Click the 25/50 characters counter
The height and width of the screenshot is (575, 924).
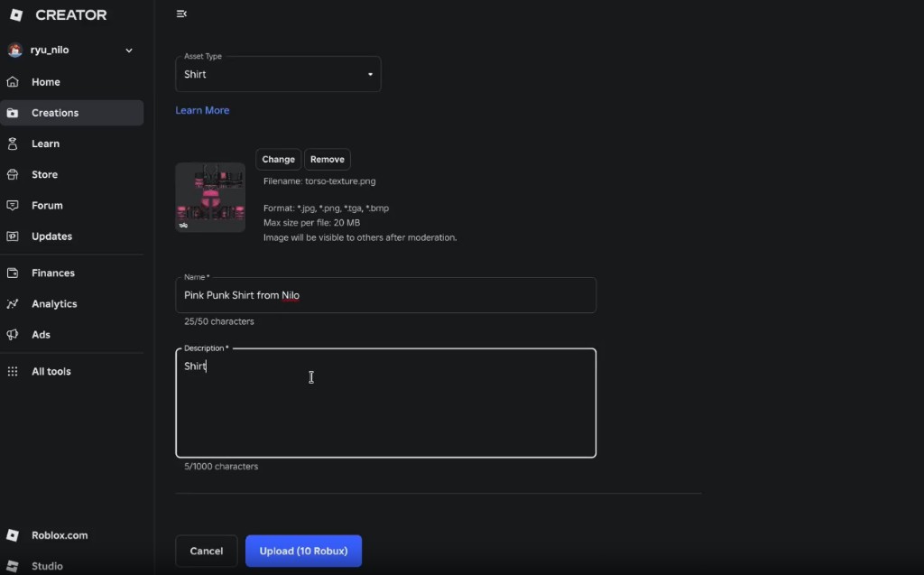(219, 321)
